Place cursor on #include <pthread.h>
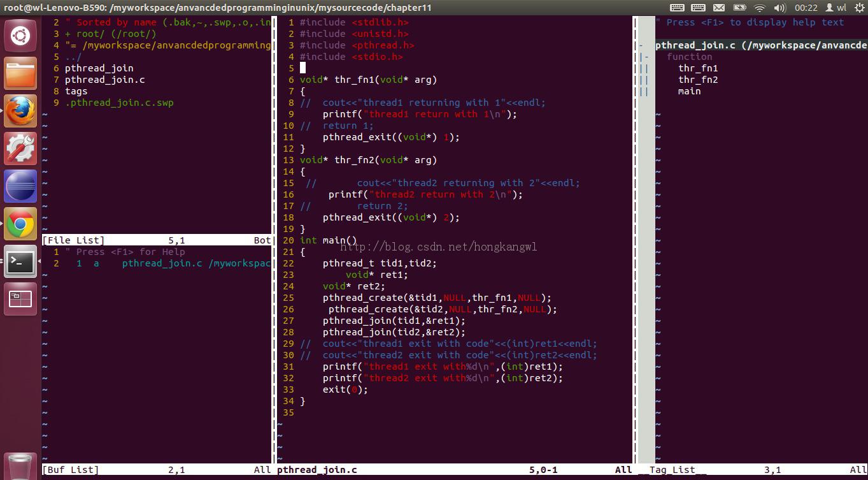This screenshot has width=868, height=480. pyautogui.click(x=357, y=45)
